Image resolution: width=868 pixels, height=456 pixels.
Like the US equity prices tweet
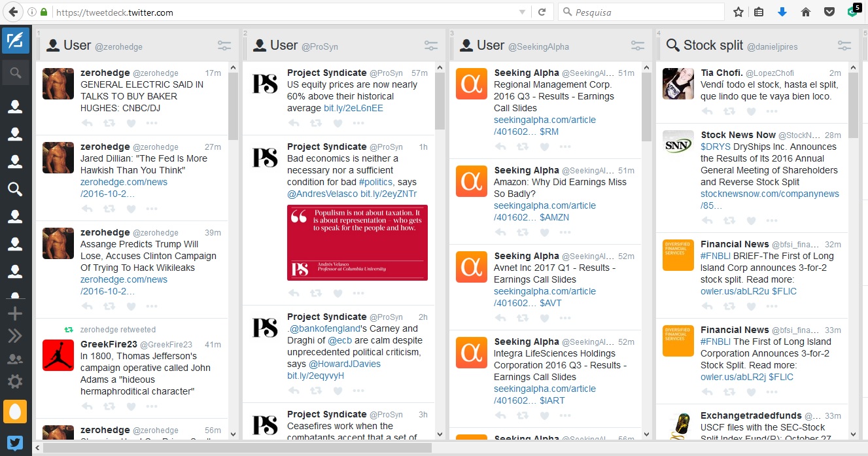point(338,123)
